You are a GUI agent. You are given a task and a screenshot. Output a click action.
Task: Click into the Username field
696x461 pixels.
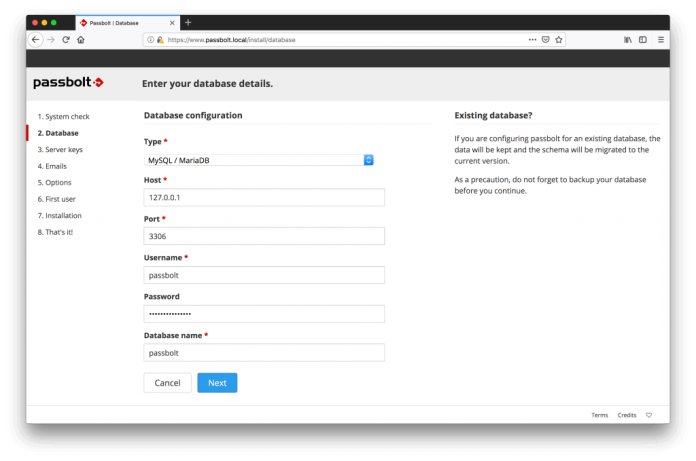(x=264, y=275)
